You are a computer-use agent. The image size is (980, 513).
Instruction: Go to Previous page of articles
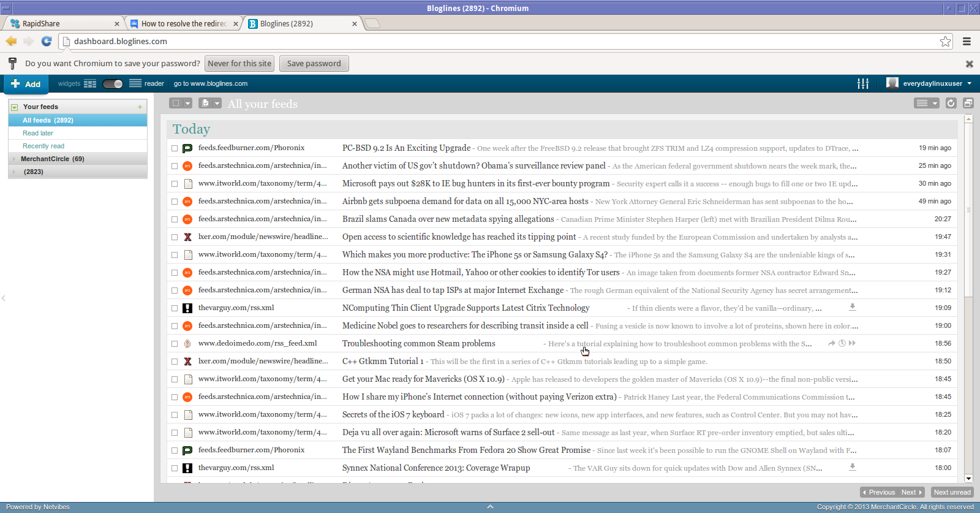[879, 492]
